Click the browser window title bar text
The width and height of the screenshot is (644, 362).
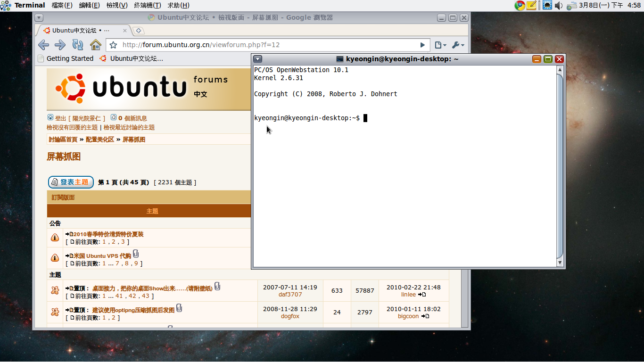(x=245, y=17)
